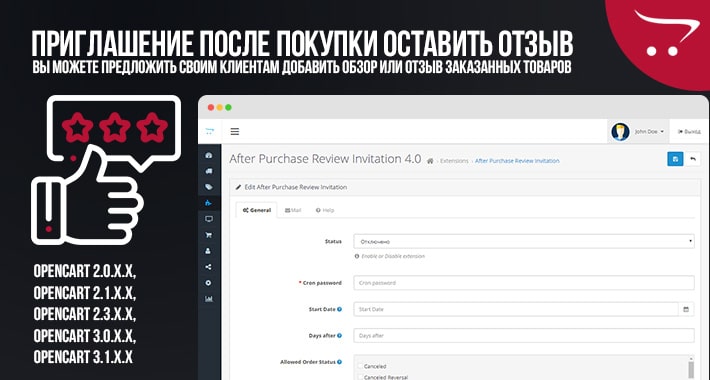Click the back arrow cancel button

[x=693, y=159]
